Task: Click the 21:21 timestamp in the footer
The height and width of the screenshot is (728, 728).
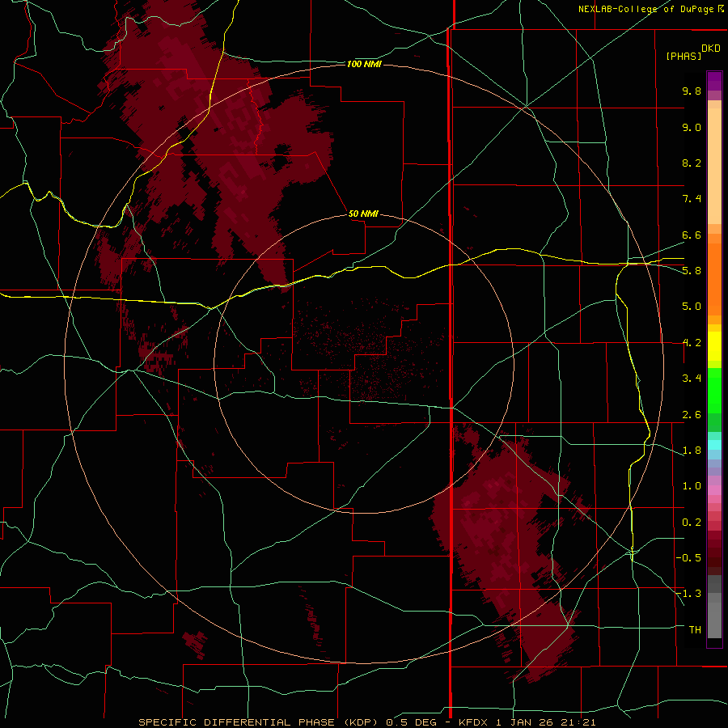Action: [x=580, y=722]
